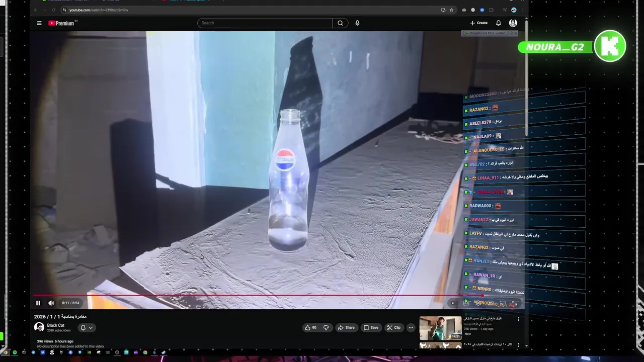Bookmark the page with the star icon
The image size is (644, 362).
point(451,10)
